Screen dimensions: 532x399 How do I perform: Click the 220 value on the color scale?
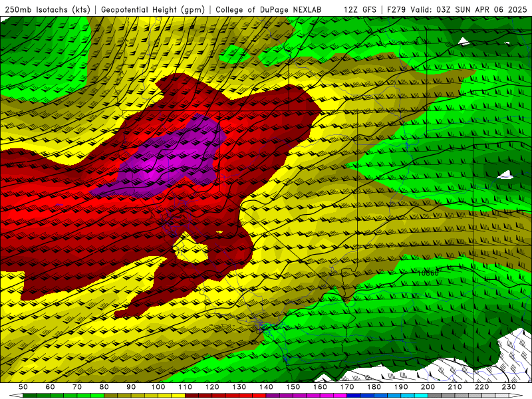point(481,387)
